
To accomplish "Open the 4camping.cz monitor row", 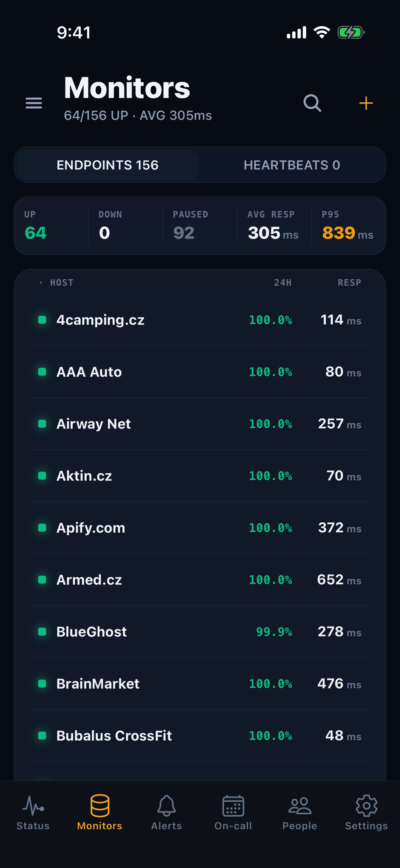I will coord(200,320).
